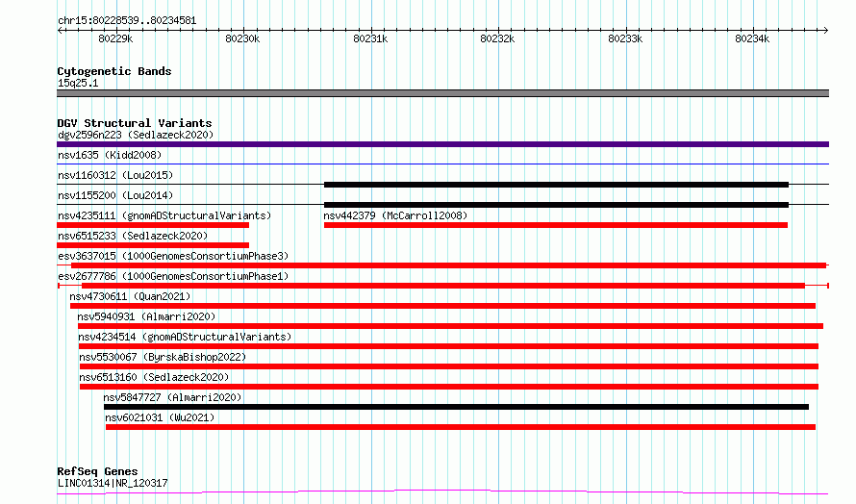Click the black nsv5847727 variant bar
This screenshot has height=504, width=856.
[457, 407]
